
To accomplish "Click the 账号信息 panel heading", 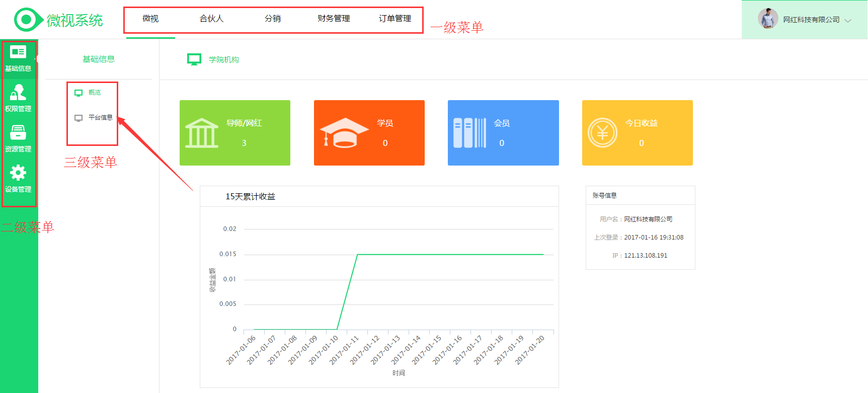I will 604,196.
